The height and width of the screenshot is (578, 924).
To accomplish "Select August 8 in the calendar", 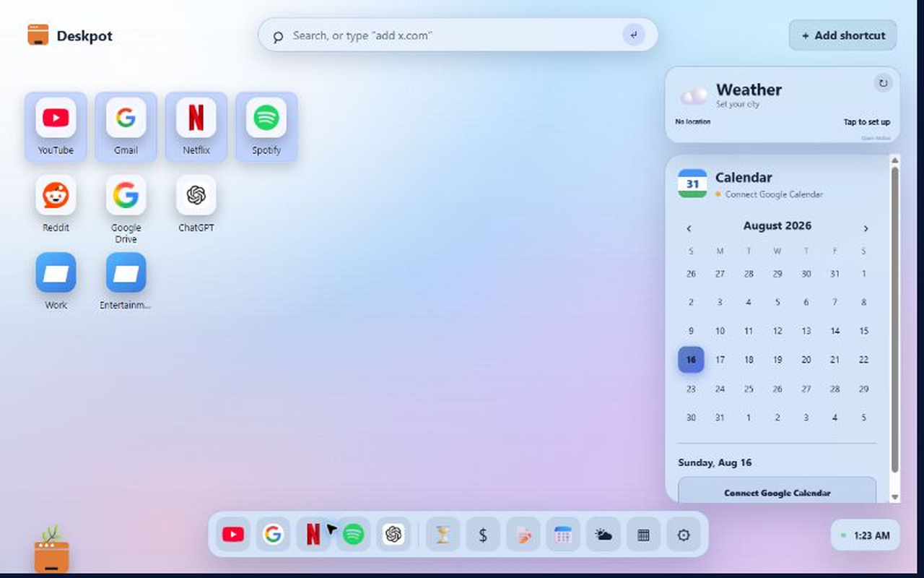I will coord(863,302).
